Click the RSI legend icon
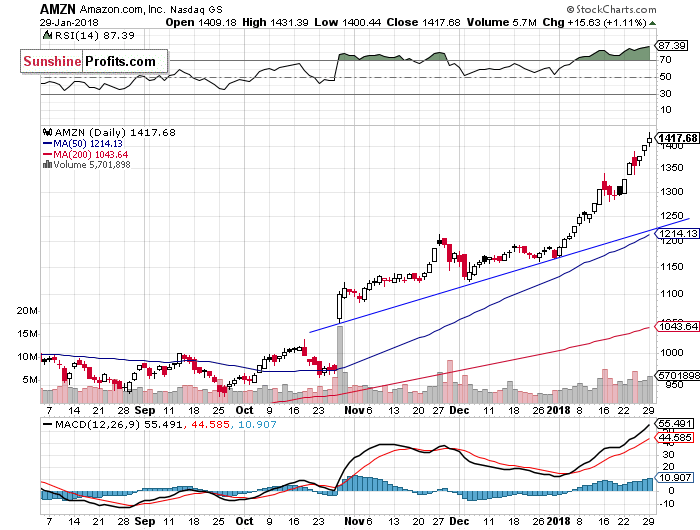Screen dimensions: 700x530 point(47,35)
